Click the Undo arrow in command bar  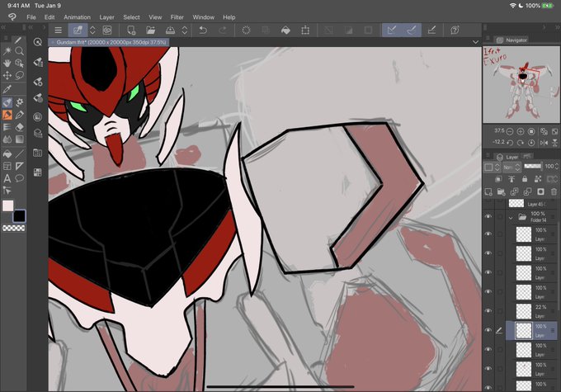[203, 30]
